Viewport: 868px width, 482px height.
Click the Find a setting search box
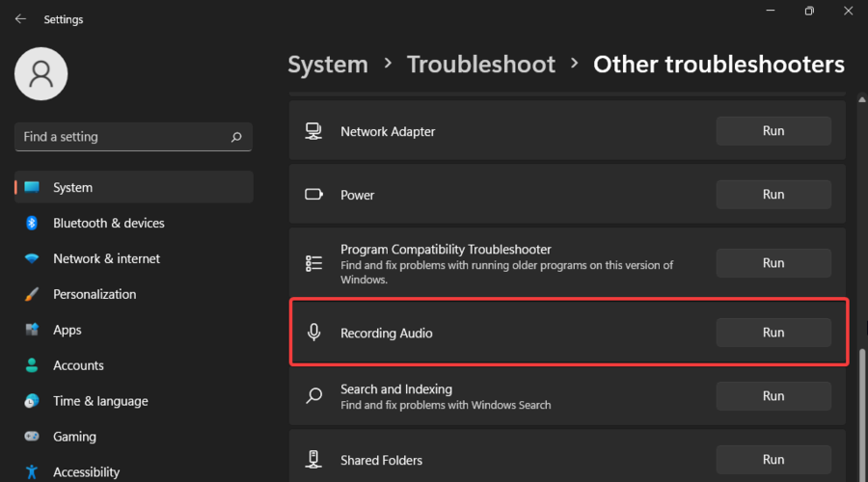(x=121, y=137)
